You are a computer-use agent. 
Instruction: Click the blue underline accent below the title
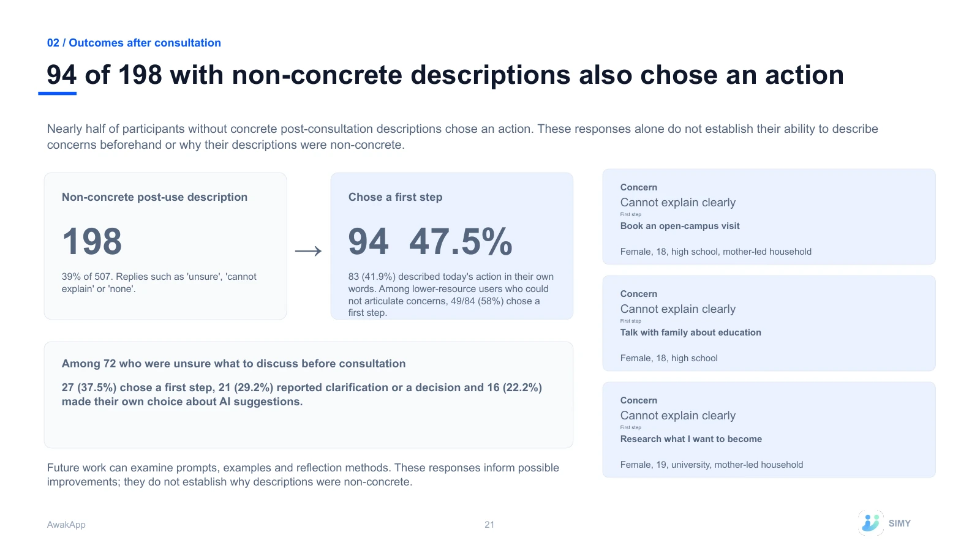[58, 94]
